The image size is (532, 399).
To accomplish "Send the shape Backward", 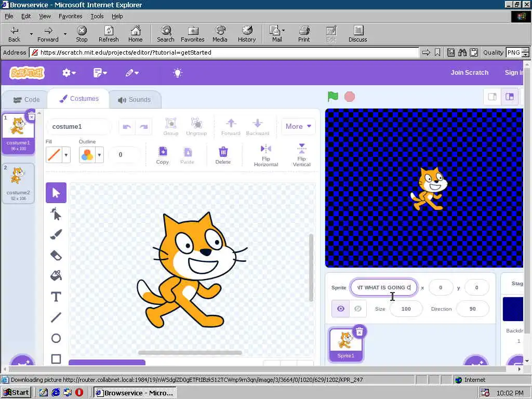I will click(x=258, y=127).
